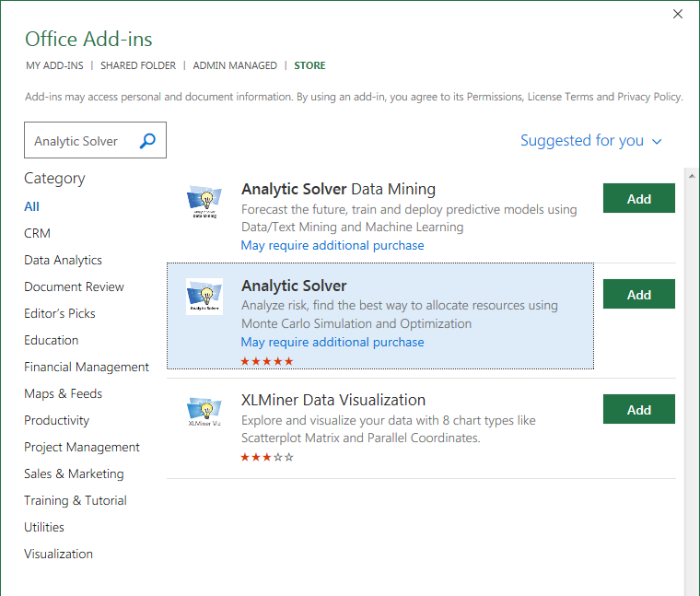Switch to MY ADD-INS tab
700x596 pixels.
pyautogui.click(x=54, y=65)
